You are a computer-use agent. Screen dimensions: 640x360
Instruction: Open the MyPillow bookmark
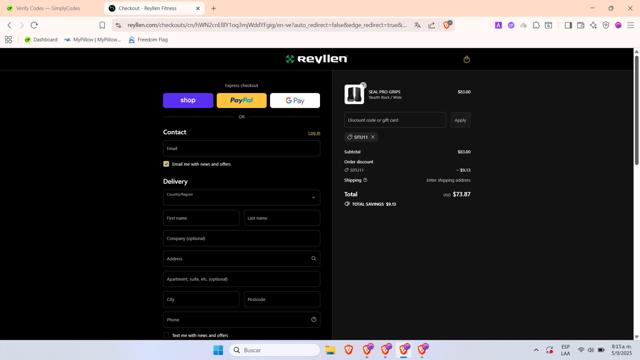(x=92, y=40)
